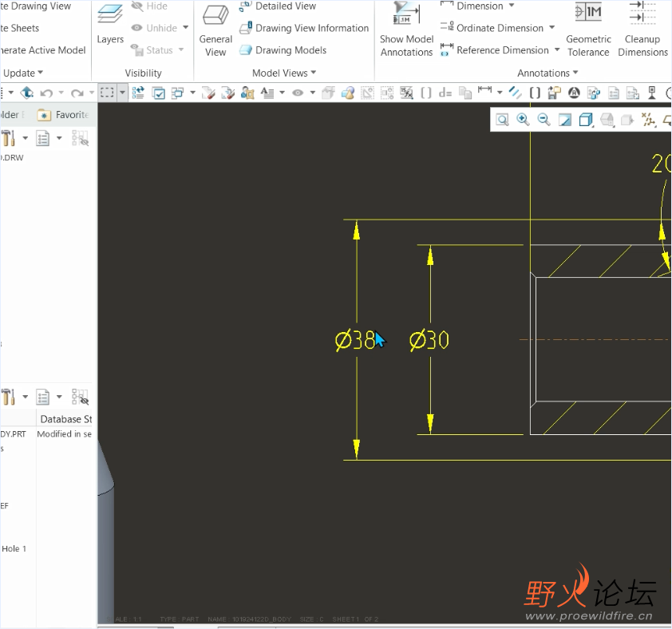Click the Undo arrow in quick toolbar
The image size is (672, 629).
click(46, 93)
